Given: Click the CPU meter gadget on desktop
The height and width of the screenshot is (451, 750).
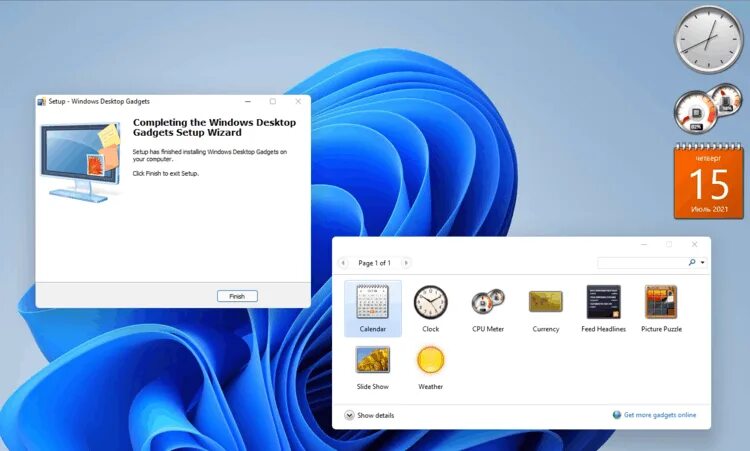Looking at the screenshot, I should pyautogui.click(x=707, y=109).
